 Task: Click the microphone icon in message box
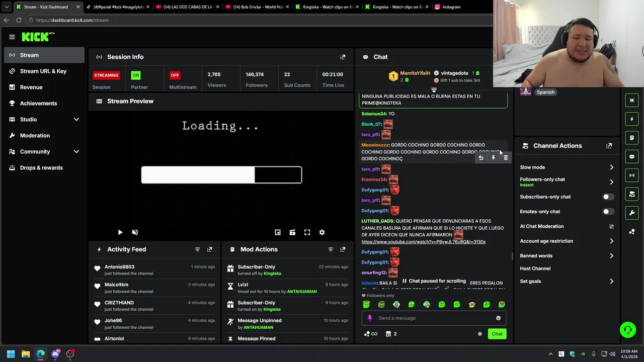[x=370, y=318]
